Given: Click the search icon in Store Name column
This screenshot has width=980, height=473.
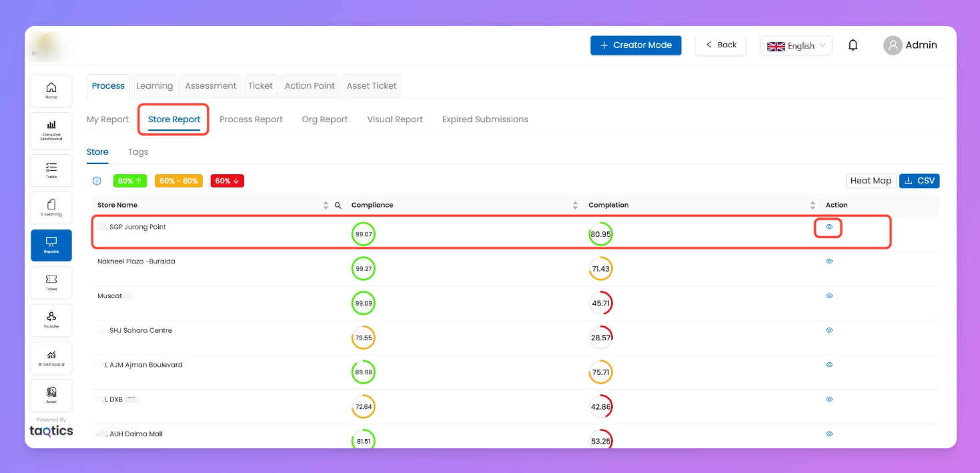Looking at the screenshot, I should tap(338, 205).
